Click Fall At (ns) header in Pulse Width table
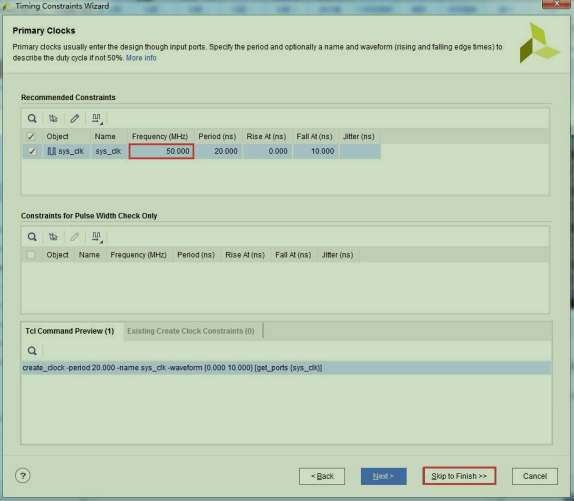This screenshot has width=574, height=501. point(293,255)
